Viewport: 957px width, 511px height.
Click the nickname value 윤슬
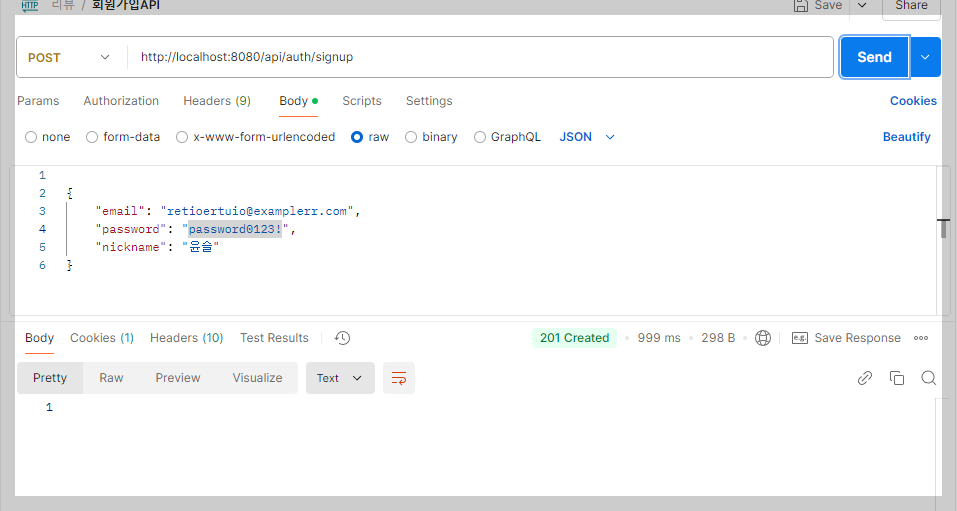[x=201, y=247]
